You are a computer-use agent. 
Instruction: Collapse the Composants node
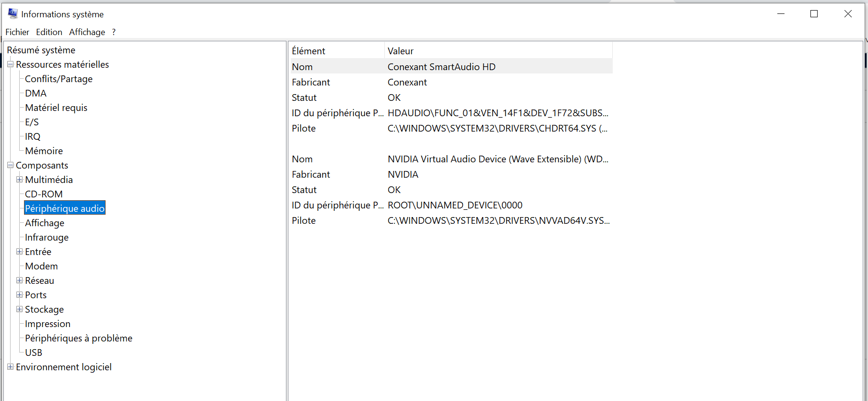point(10,165)
